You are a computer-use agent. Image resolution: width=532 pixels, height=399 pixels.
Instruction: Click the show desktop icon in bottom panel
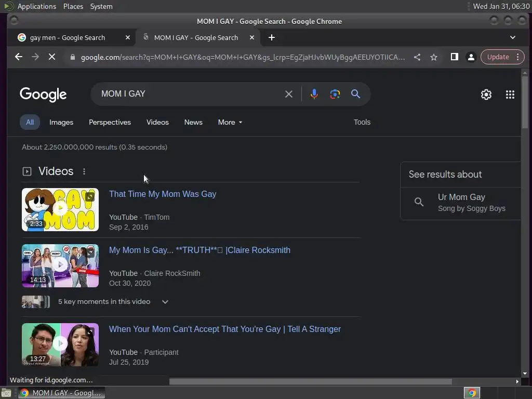click(x=6, y=393)
